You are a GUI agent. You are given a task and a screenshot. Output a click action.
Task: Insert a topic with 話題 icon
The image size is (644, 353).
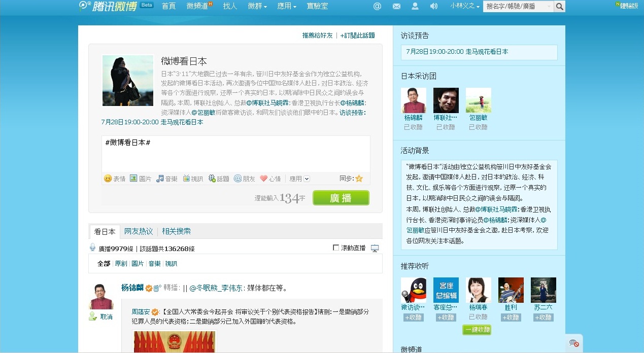click(219, 179)
